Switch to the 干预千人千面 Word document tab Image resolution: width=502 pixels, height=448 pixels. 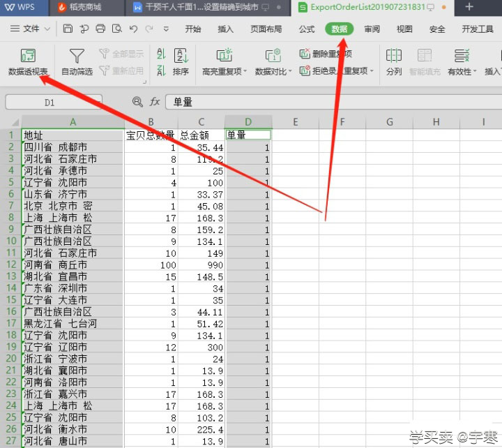click(208, 7)
